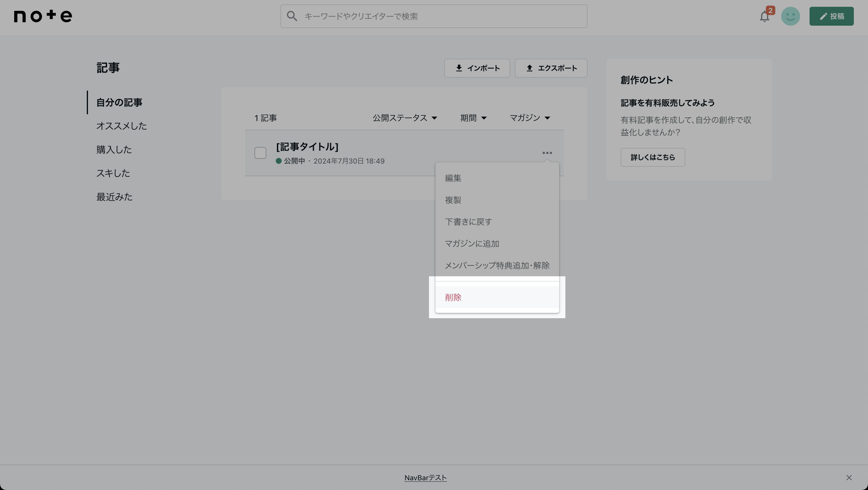
Task: Tick the [記事タイトル] article checkbox
Action: (260, 153)
